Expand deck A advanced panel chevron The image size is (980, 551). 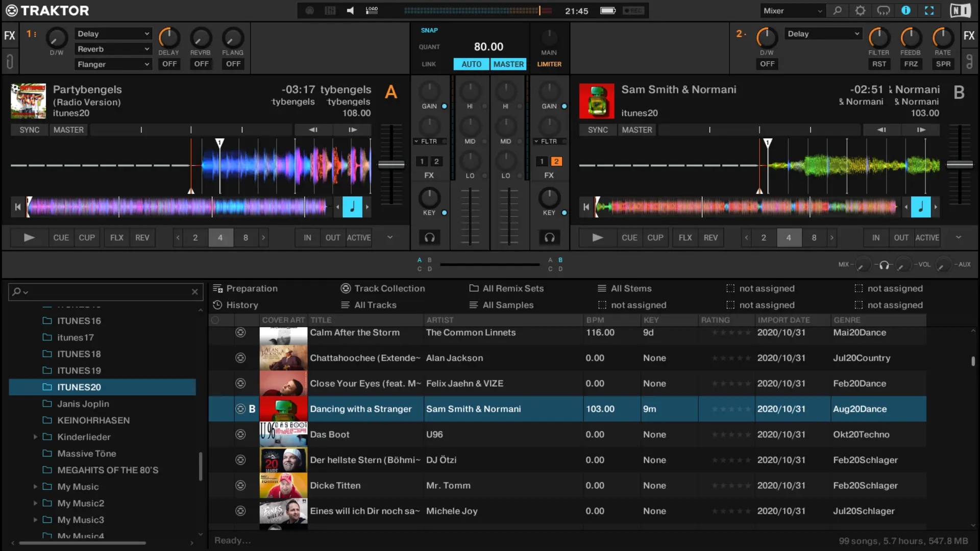(390, 237)
